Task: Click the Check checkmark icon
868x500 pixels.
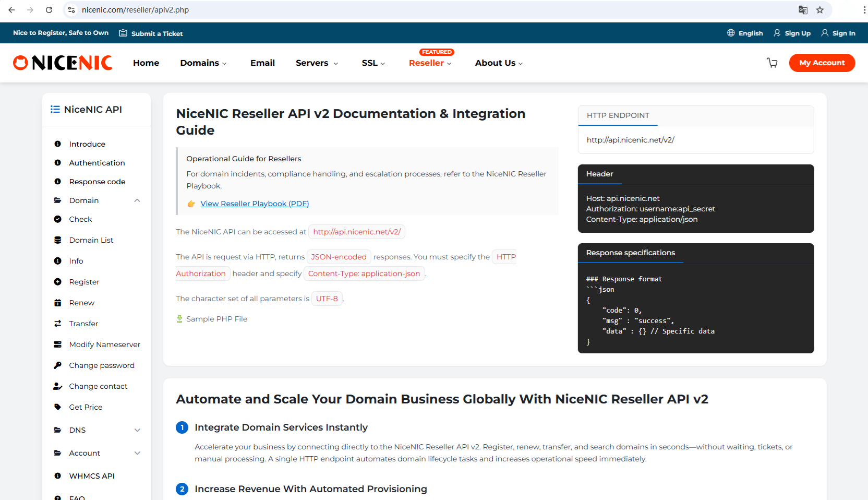Action: coord(57,219)
